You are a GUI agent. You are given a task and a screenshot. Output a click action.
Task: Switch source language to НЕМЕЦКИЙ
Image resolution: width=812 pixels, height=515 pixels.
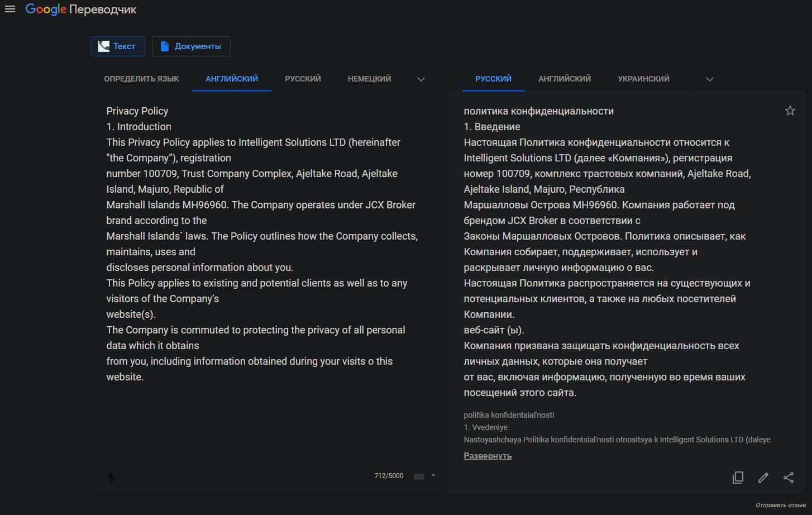(369, 79)
